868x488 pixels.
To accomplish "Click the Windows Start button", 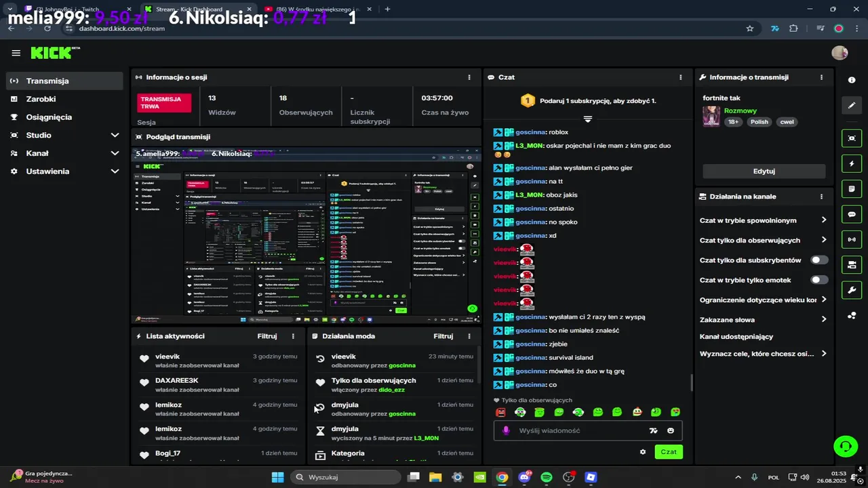I will click(x=277, y=477).
